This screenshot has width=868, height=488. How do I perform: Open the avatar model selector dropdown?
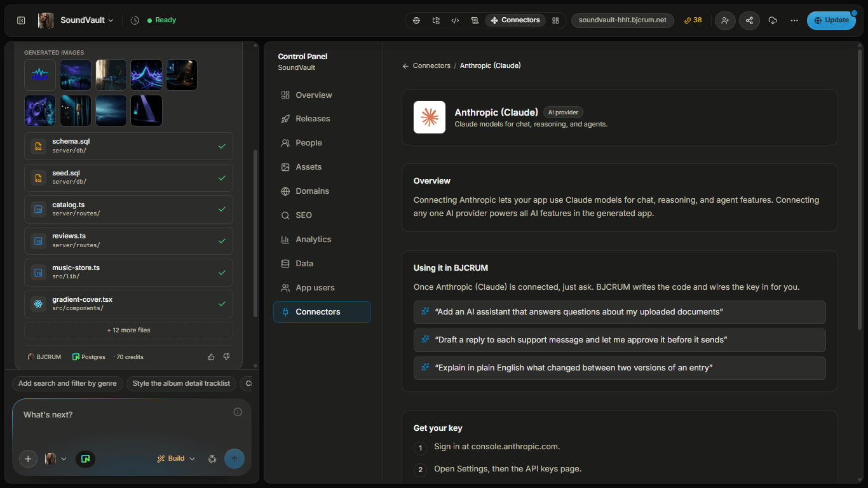(55, 459)
